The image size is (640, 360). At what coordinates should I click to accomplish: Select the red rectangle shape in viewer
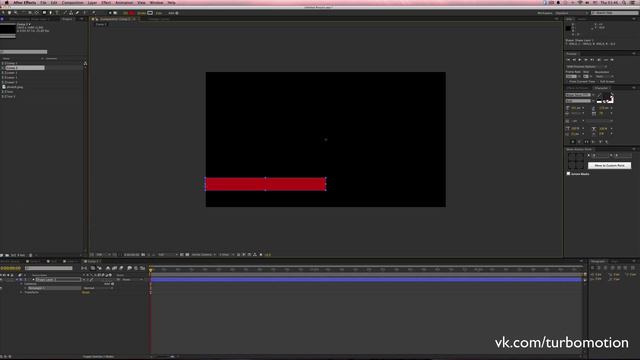tap(265, 184)
